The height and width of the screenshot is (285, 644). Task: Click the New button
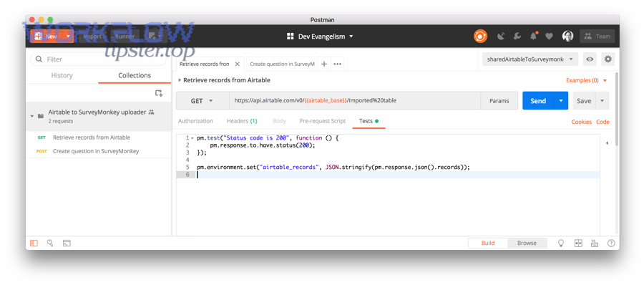click(47, 37)
